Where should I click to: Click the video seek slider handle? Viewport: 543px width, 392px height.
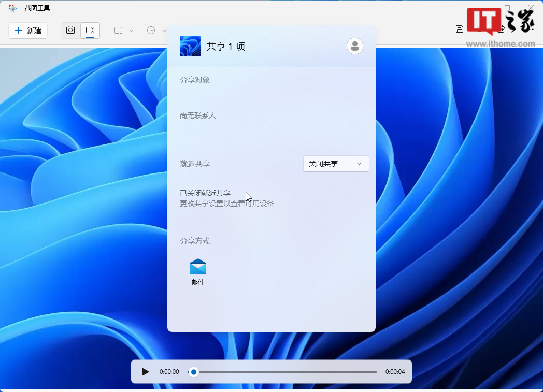point(194,372)
